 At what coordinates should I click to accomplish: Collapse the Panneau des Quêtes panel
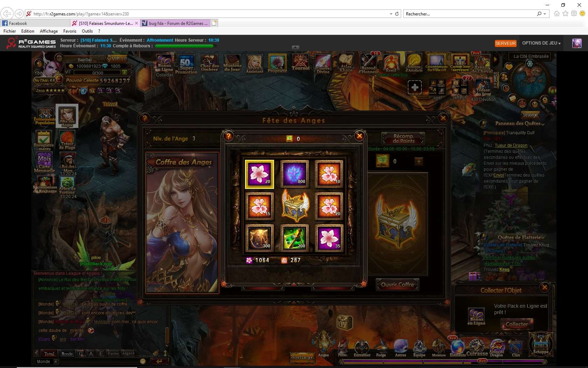pos(543,124)
